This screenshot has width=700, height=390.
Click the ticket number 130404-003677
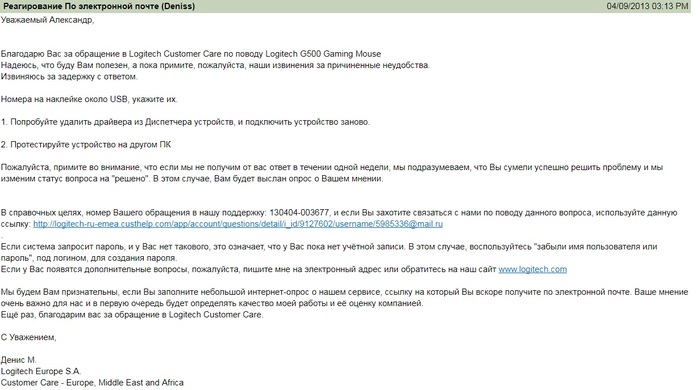pyautogui.click(x=299, y=213)
